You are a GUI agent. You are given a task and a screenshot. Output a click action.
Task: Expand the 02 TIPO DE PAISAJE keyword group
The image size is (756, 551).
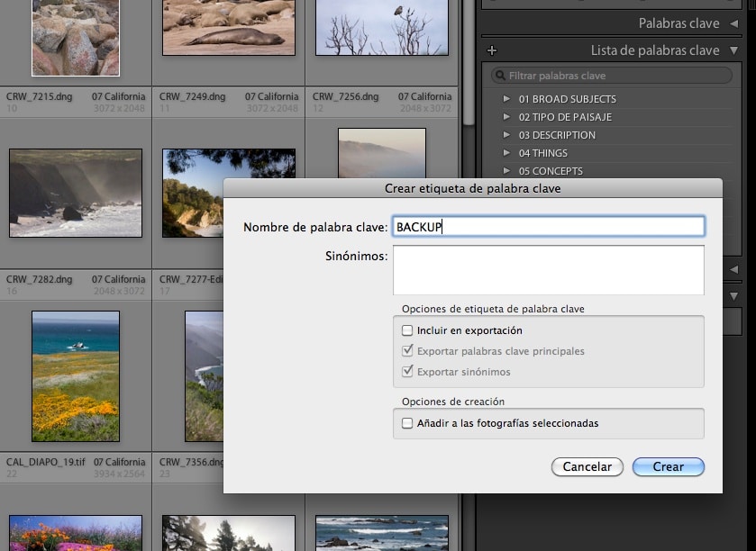pyautogui.click(x=506, y=116)
